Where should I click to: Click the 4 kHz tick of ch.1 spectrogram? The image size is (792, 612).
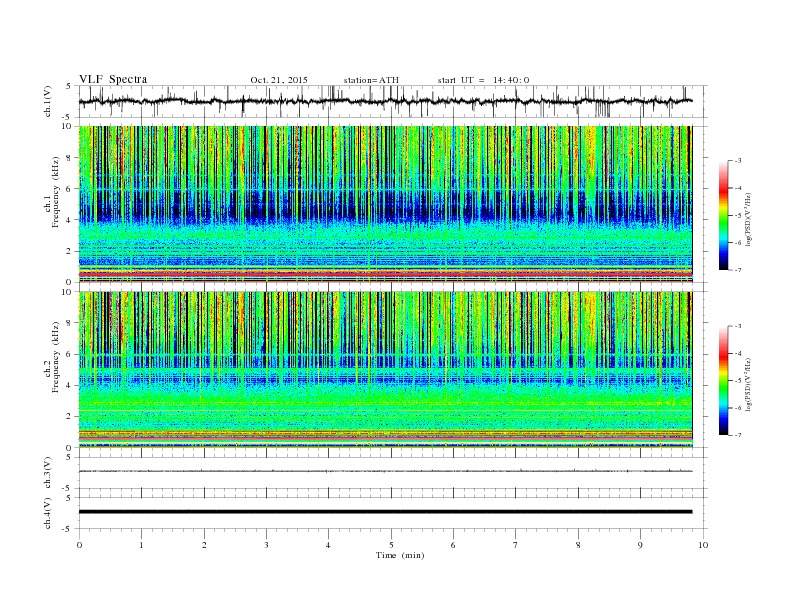[69, 220]
